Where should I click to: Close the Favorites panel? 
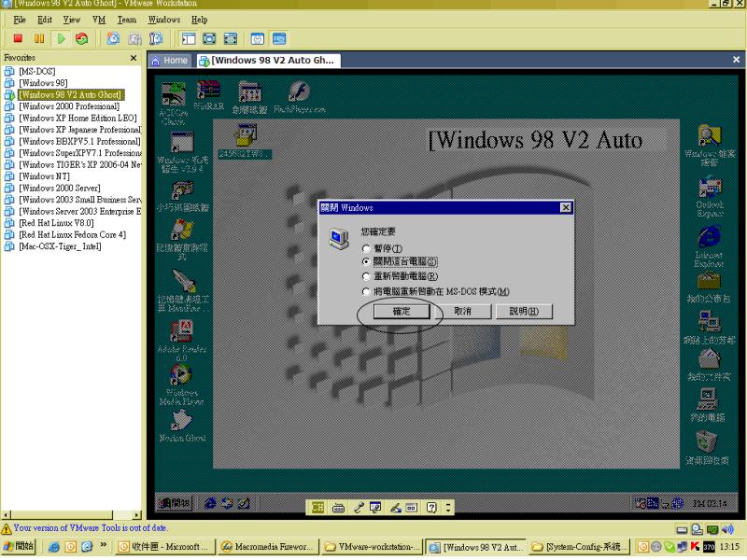[x=134, y=58]
